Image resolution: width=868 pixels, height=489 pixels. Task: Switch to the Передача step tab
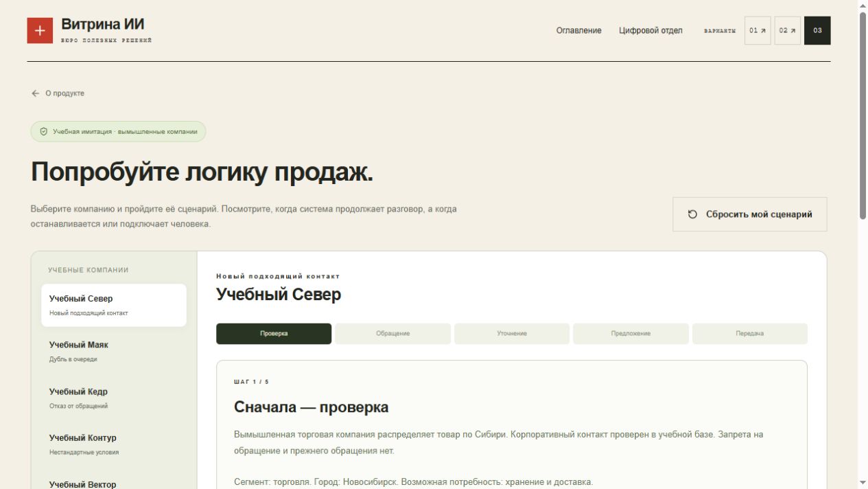click(x=750, y=334)
